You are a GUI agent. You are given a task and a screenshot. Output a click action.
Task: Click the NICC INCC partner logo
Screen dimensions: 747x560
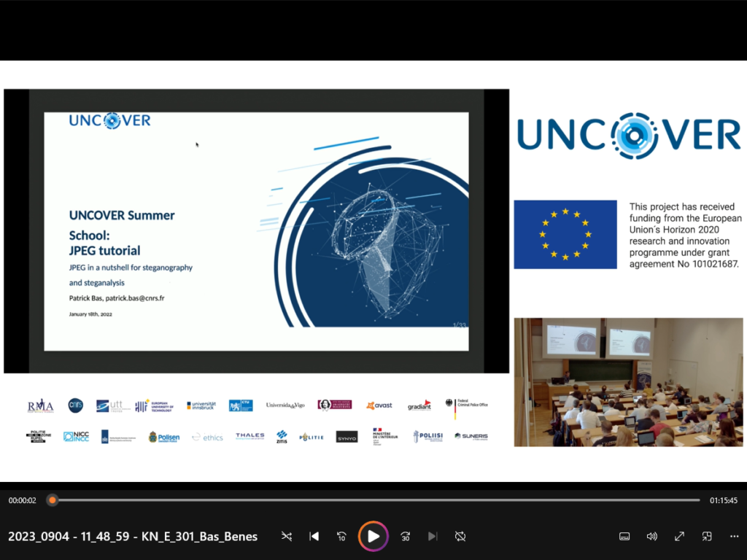[x=76, y=437]
